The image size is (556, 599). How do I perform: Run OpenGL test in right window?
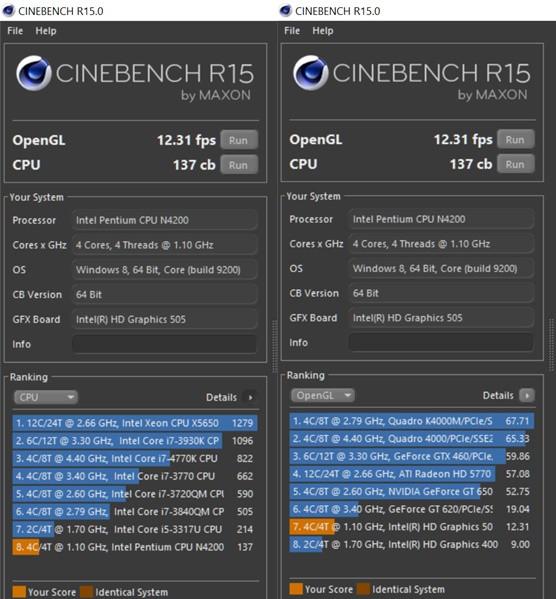pos(515,139)
